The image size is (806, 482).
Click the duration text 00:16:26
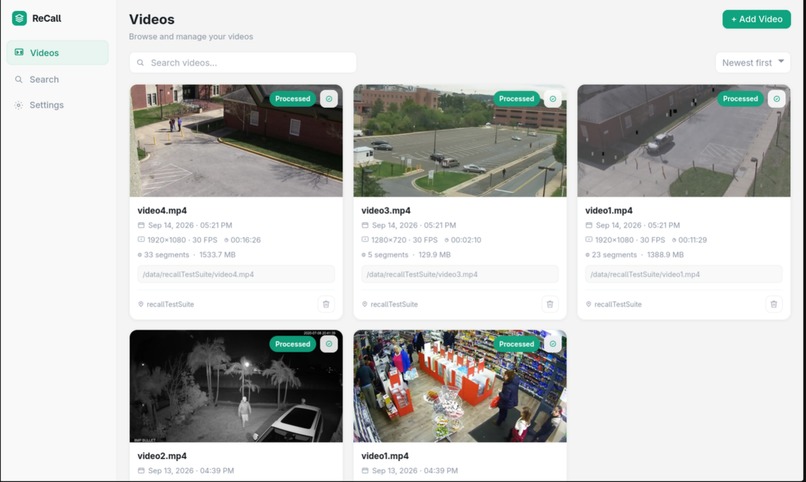click(x=245, y=240)
